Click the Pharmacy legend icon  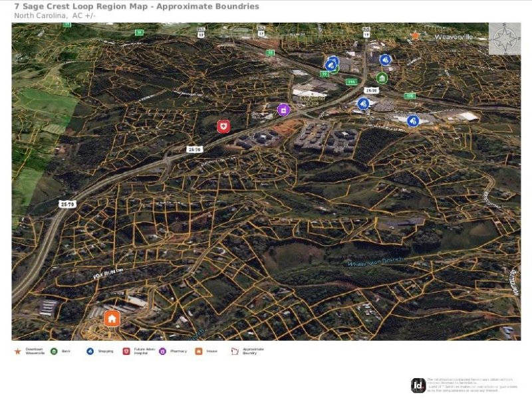click(x=162, y=351)
